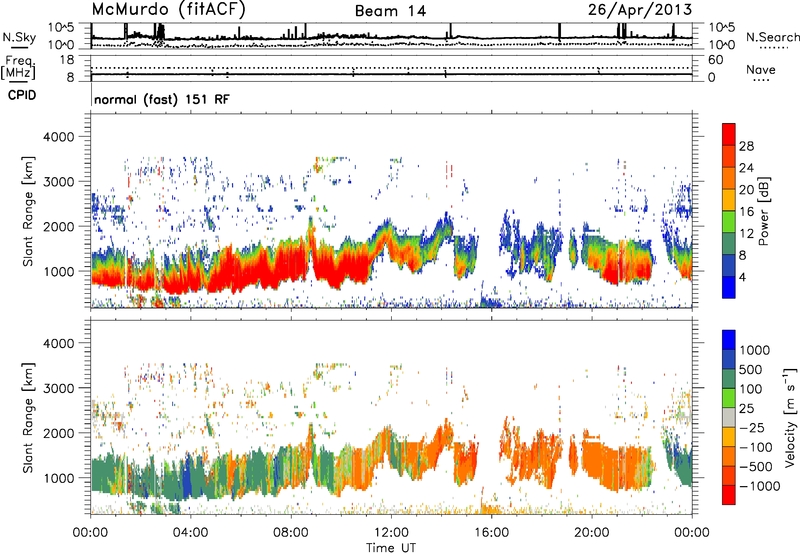This screenshot has height=554, width=800.
Task: Click the 8 MHz tick on frequency axis
Action: tap(70, 77)
